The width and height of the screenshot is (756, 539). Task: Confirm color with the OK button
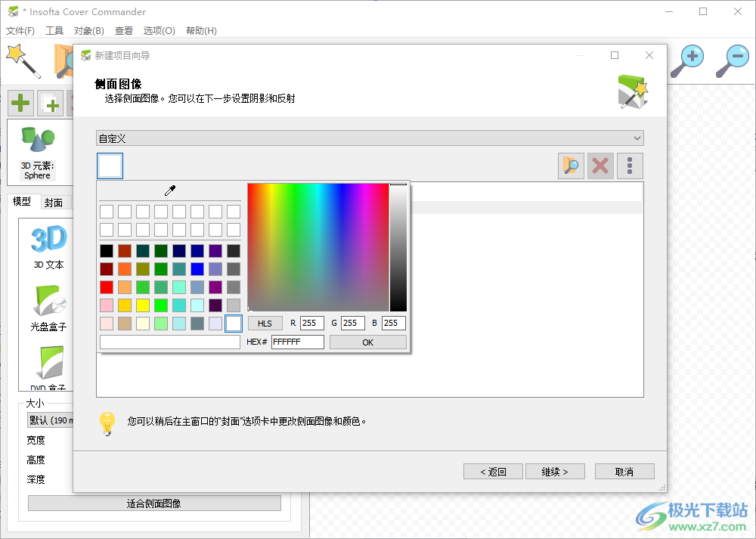pos(368,342)
